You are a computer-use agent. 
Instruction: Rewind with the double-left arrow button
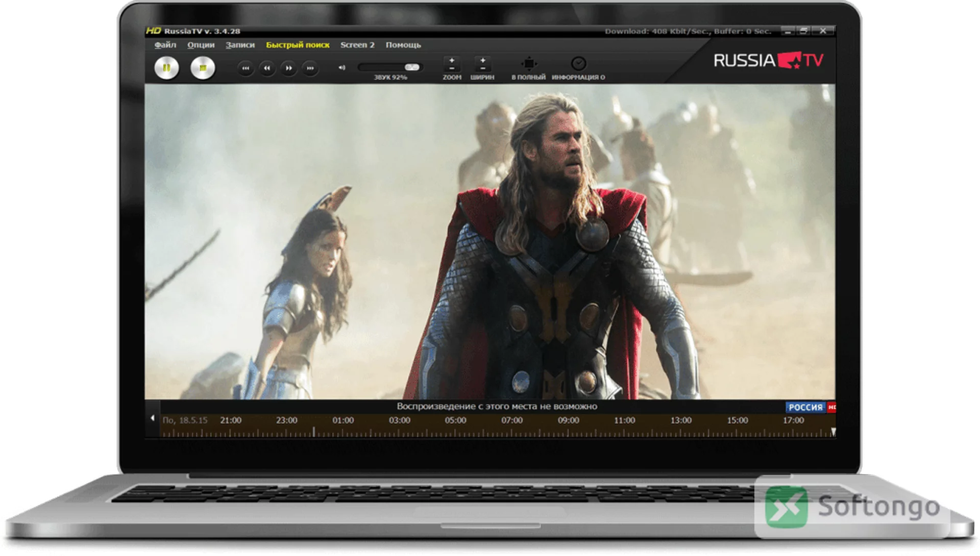[267, 68]
